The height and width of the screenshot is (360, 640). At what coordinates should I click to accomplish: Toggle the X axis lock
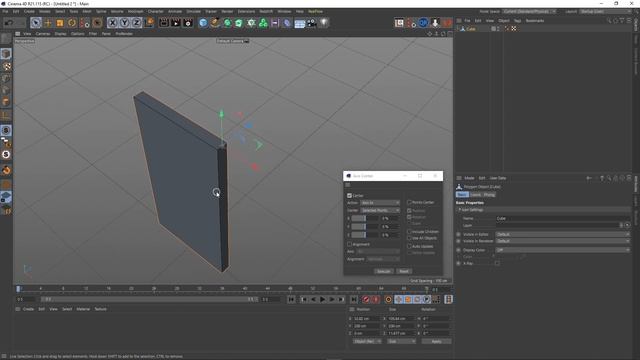coord(112,23)
